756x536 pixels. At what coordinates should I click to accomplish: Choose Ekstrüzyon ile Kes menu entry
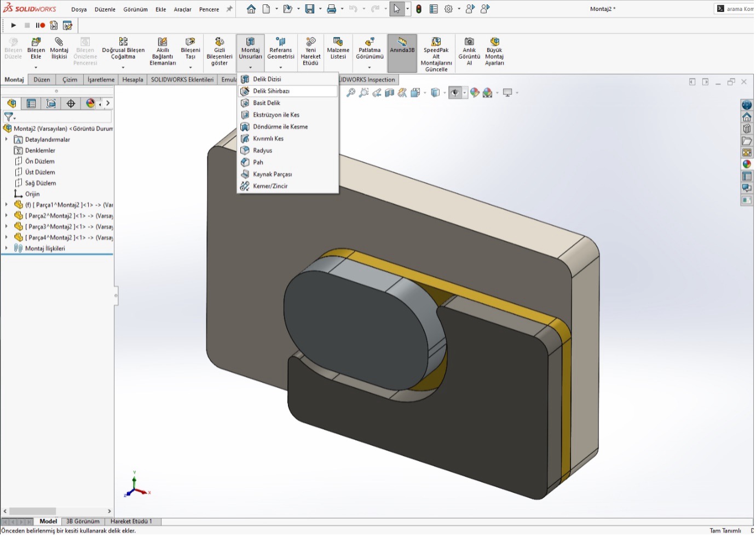[x=288, y=115]
